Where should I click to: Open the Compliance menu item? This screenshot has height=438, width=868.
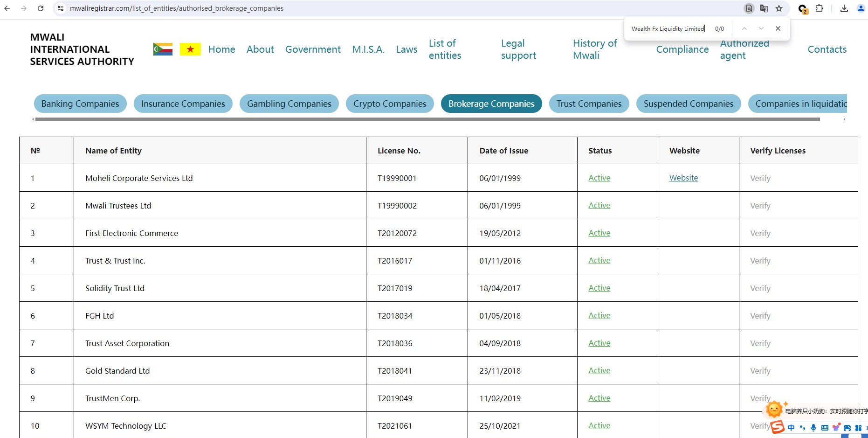pyautogui.click(x=682, y=49)
